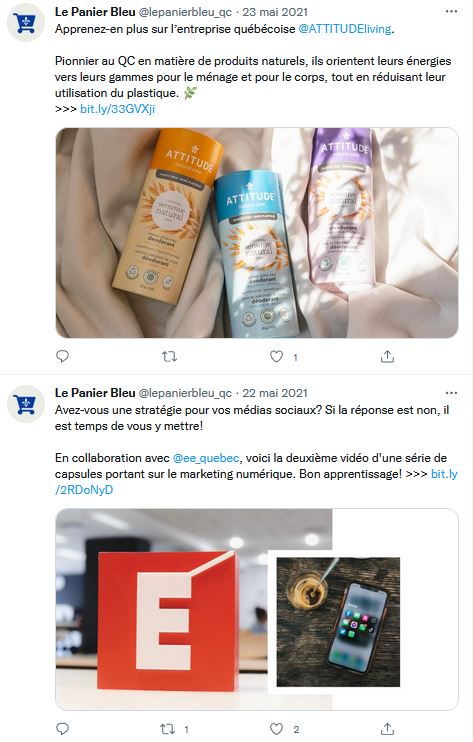Retweet the May 23 ATTITUDE tweet
Viewport: 473px width, 742px height.
(x=169, y=356)
